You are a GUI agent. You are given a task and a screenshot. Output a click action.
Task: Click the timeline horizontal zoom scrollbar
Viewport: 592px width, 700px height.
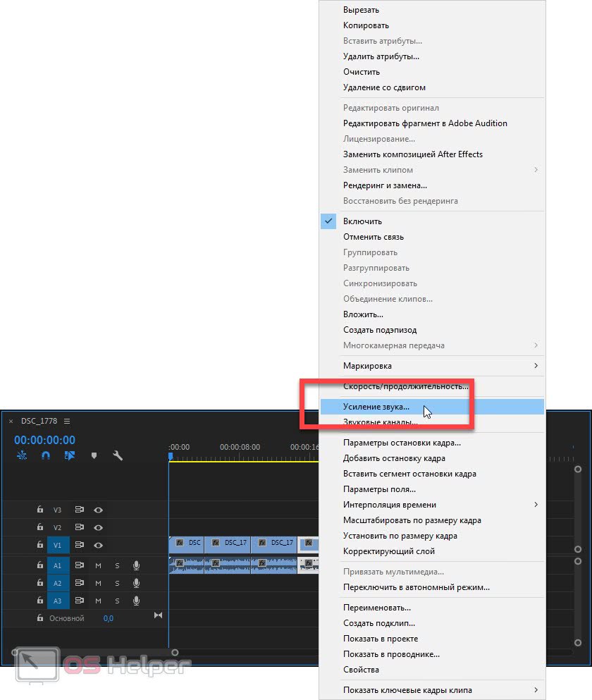pos(95,652)
